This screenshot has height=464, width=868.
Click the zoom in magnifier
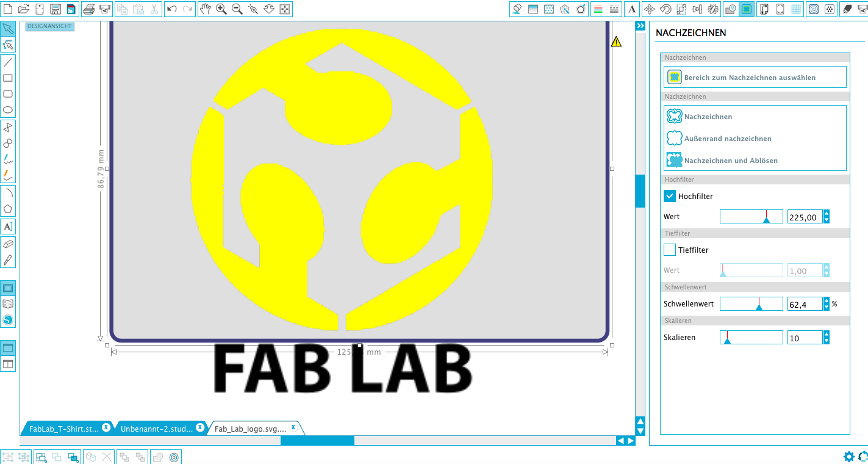pos(221,9)
